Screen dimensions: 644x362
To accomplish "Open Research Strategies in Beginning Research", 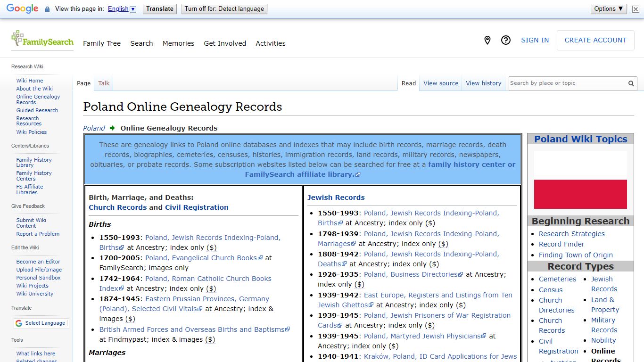I will click(571, 234).
